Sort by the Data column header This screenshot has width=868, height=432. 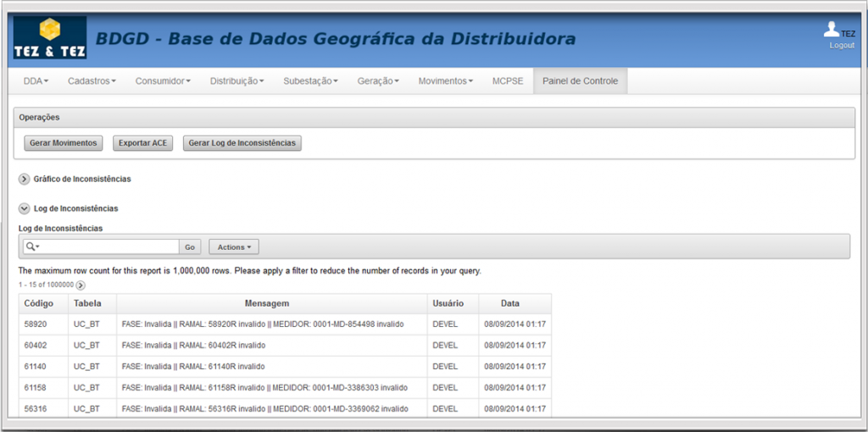click(509, 304)
